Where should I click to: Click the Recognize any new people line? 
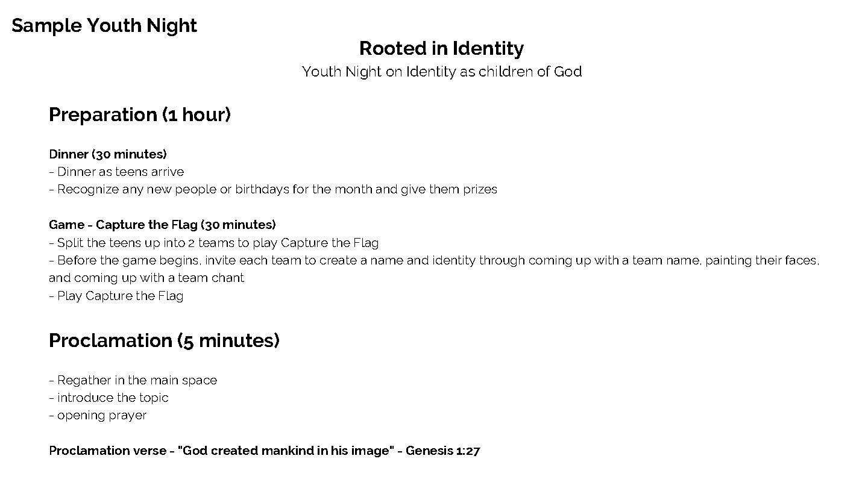tap(273, 189)
